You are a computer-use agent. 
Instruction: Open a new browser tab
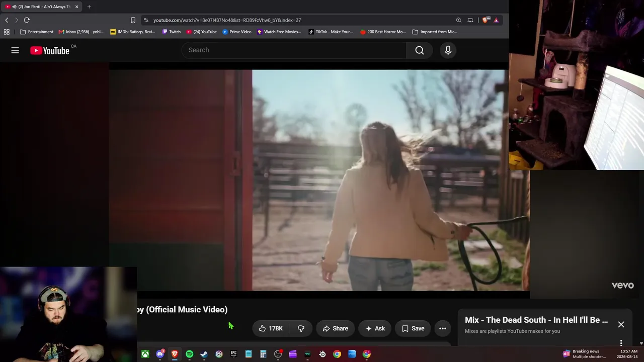point(89,7)
